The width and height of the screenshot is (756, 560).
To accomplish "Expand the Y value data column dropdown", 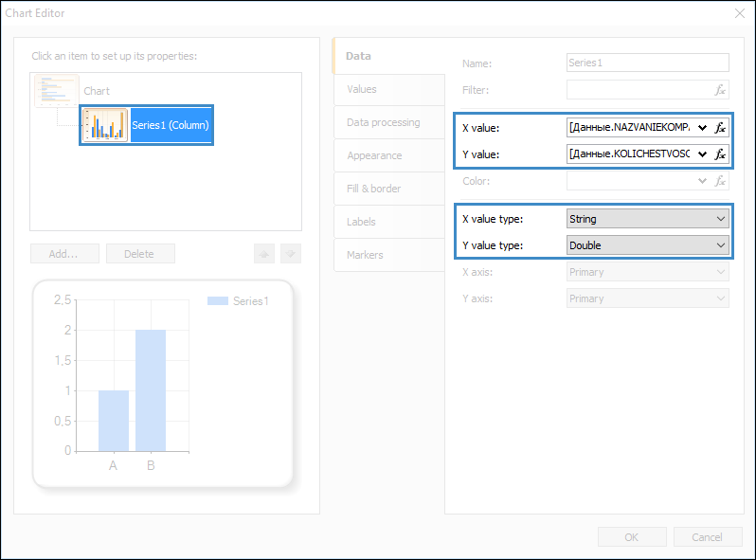I will pyautogui.click(x=702, y=154).
